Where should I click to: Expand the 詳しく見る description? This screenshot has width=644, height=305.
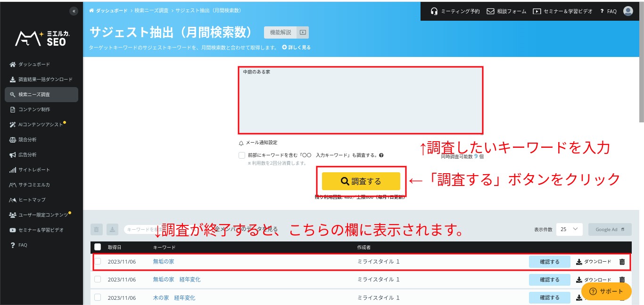[x=297, y=48]
